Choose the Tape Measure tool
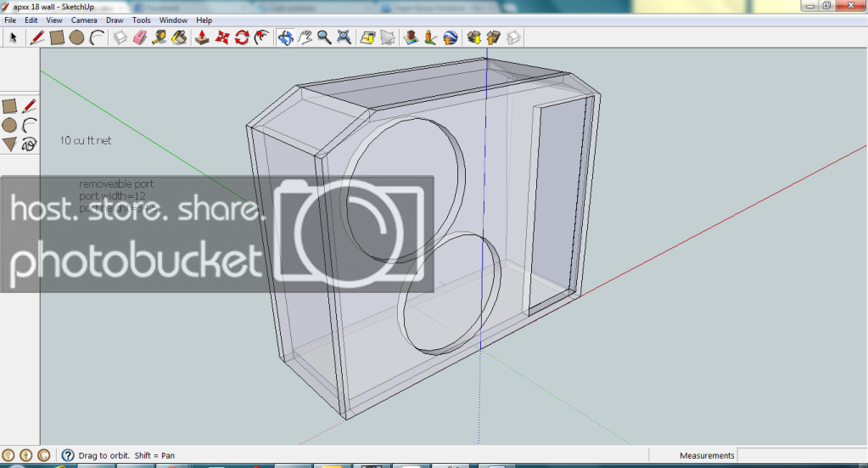 [160, 37]
